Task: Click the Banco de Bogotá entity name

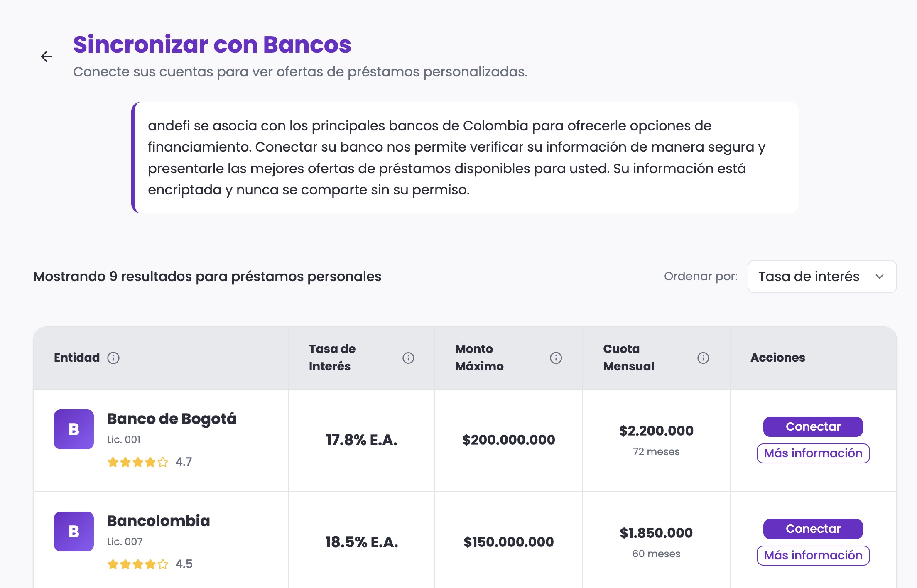Action: pyautogui.click(x=172, y=419)
